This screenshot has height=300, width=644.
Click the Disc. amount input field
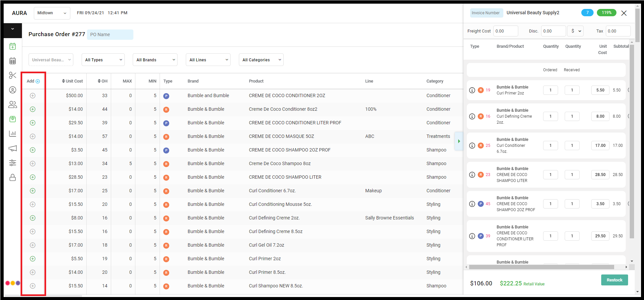coord(553,31)
